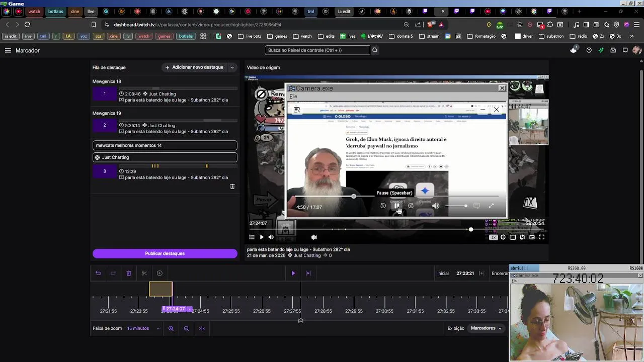Click Adicionar novo destaque

(194, 67)
